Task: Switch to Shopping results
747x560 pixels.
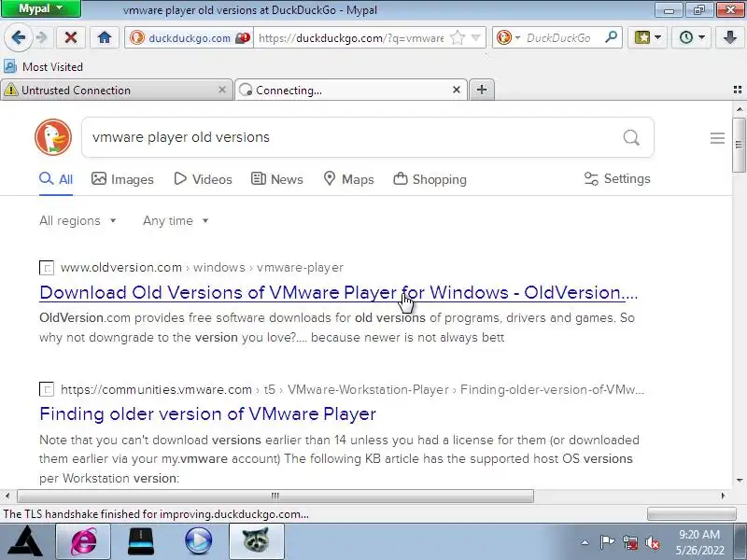Action: pos(430,179)
